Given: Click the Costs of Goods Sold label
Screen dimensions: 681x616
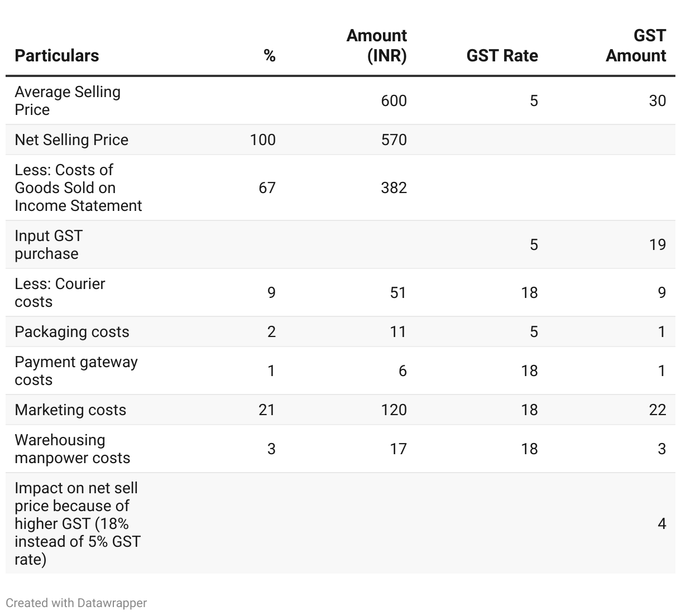Looking at the screenshot, I should [78, 187].
